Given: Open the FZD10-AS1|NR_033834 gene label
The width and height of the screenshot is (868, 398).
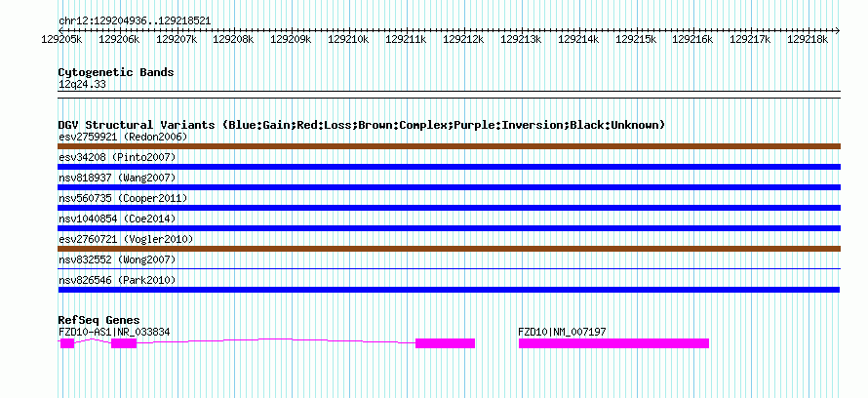Looking at the screenshot, I should tap(114, 332).
